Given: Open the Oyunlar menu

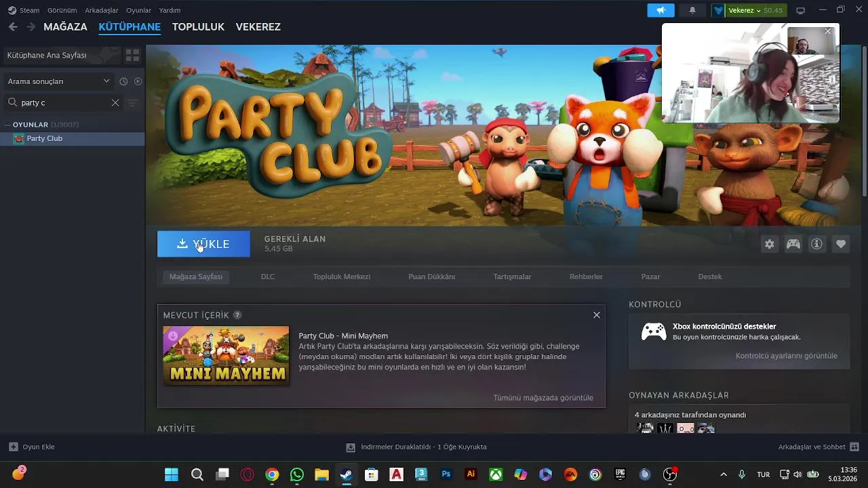Looking at the screenshot, I should 138,10.
